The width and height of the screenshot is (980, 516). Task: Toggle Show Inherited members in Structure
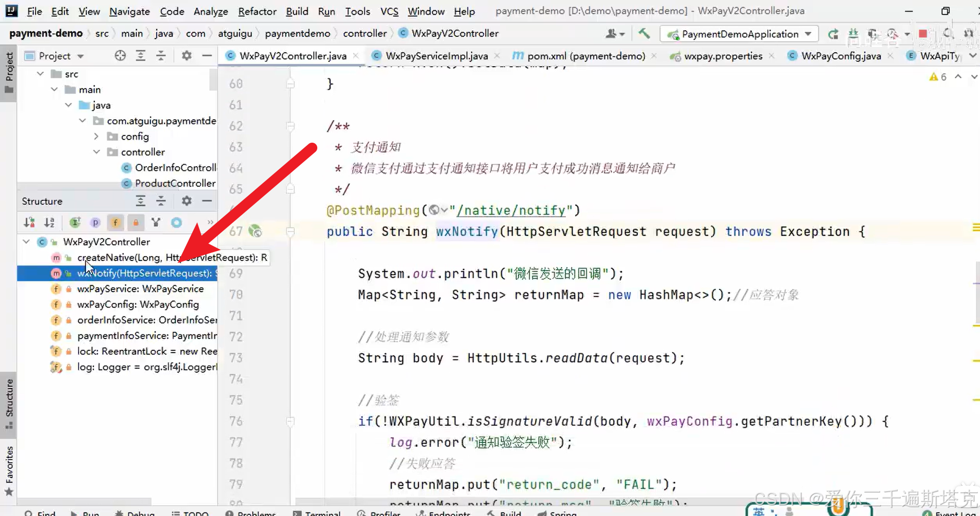75,223
